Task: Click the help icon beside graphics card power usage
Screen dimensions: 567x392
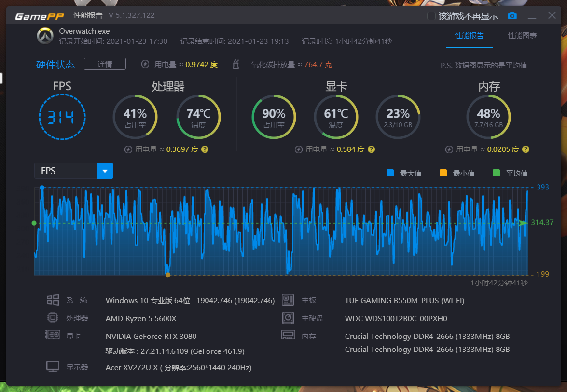Action: tap(371, 149)
